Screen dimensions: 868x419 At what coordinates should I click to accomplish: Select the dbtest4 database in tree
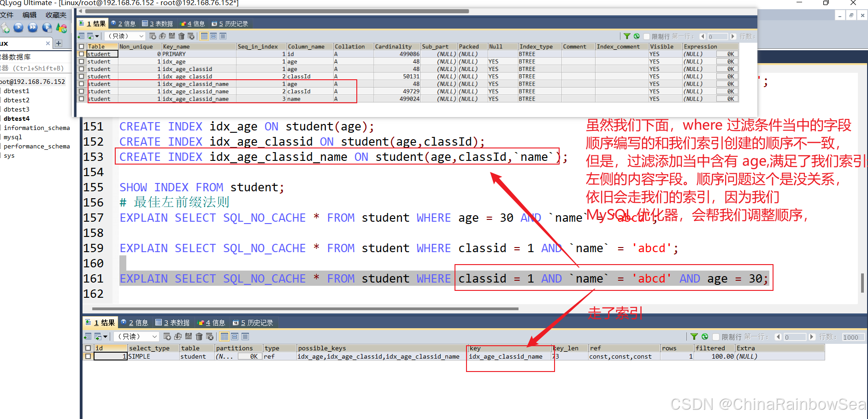coord(17,118)
